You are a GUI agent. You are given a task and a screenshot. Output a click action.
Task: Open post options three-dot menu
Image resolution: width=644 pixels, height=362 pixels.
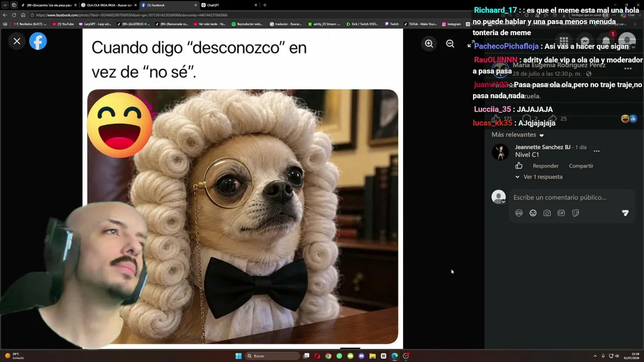(628, 68)
